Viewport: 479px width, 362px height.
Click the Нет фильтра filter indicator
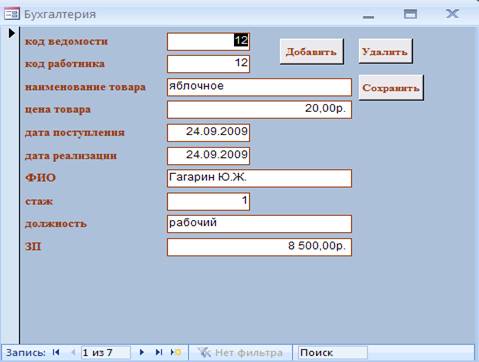tap(240, 352)
